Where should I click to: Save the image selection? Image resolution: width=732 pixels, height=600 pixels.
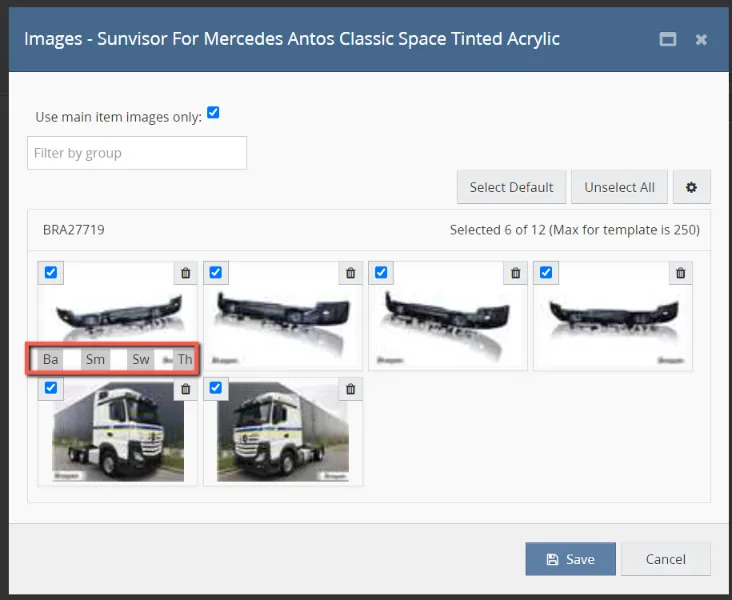[x=570, y=559]
